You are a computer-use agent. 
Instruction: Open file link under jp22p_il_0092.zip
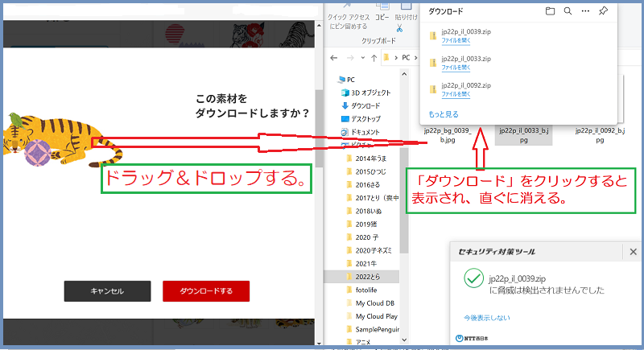point(456,94)
